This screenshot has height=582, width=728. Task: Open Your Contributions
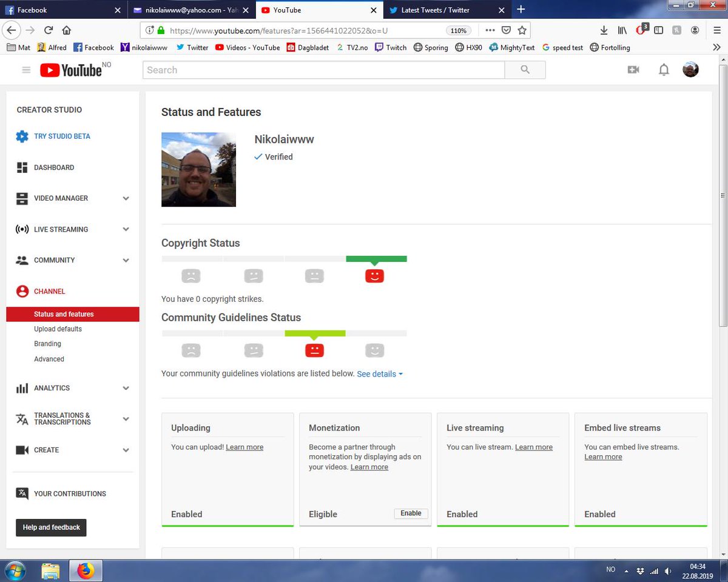(70, 493)
